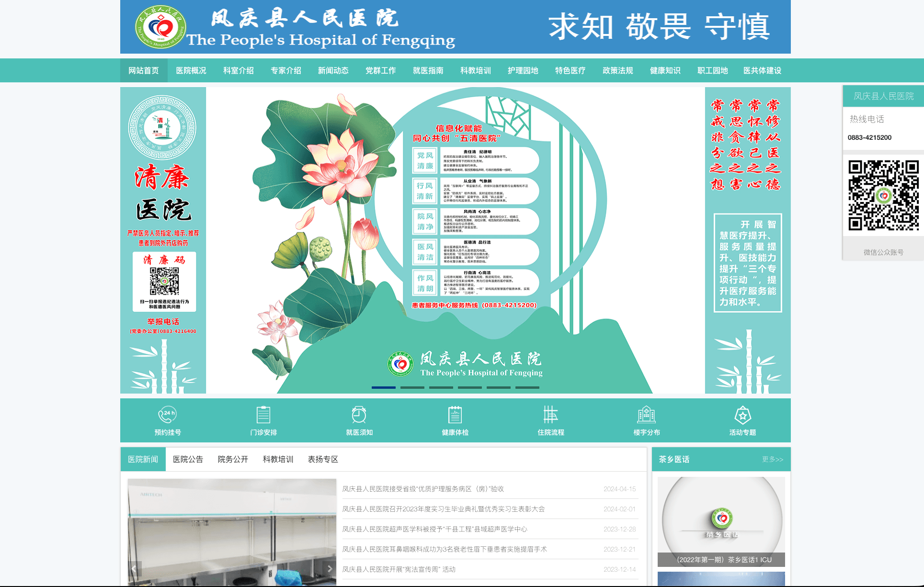The height and width of the screenshot is (587, 924).
Task: Select first carousel slide indicator
Action: pos(384,387)
